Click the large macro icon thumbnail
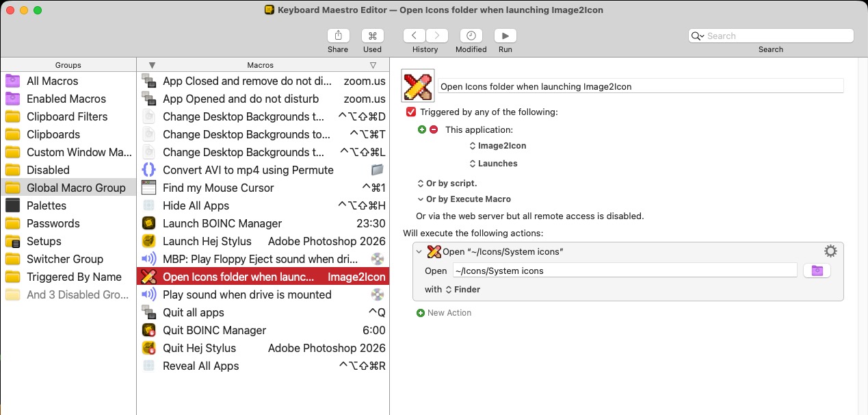 [x=419, y=86]
